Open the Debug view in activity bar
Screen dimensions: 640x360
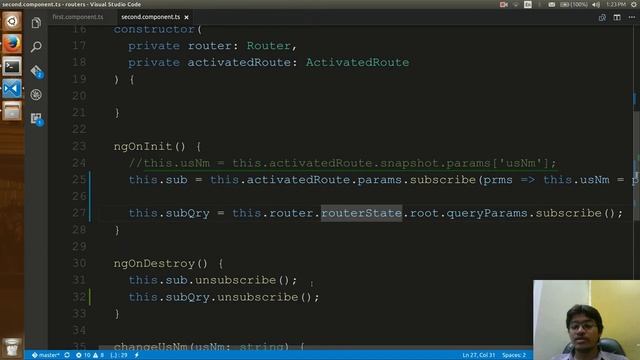coord(36,95)
